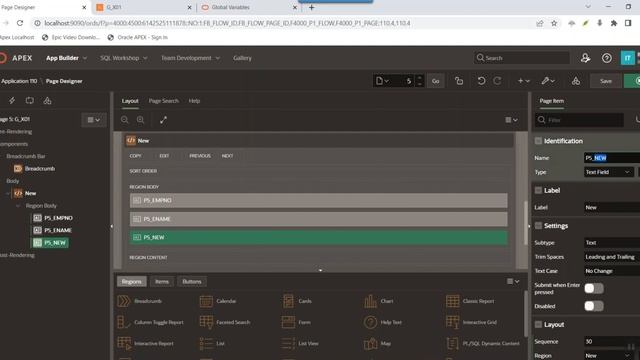640x360 pixels.
Task: Collapse the Label property group
Action: 538,190
